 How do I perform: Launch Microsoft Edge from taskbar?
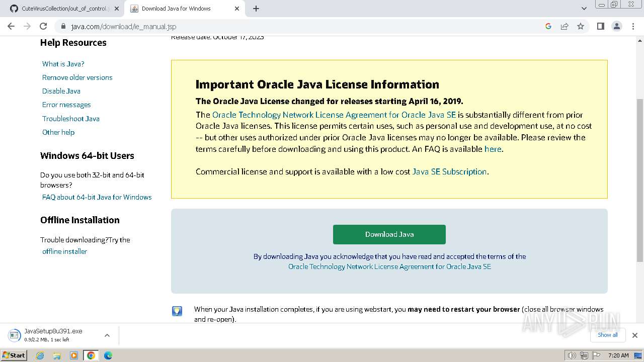tap(108, 355)
